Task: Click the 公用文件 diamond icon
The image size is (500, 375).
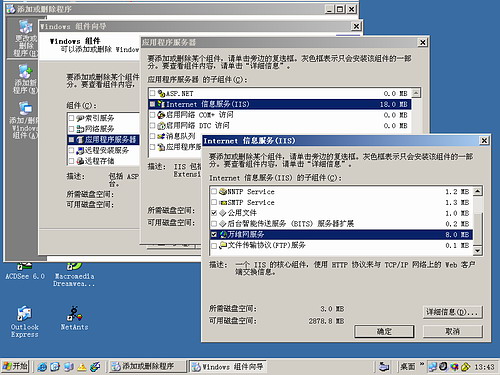Action: point(223,213)
